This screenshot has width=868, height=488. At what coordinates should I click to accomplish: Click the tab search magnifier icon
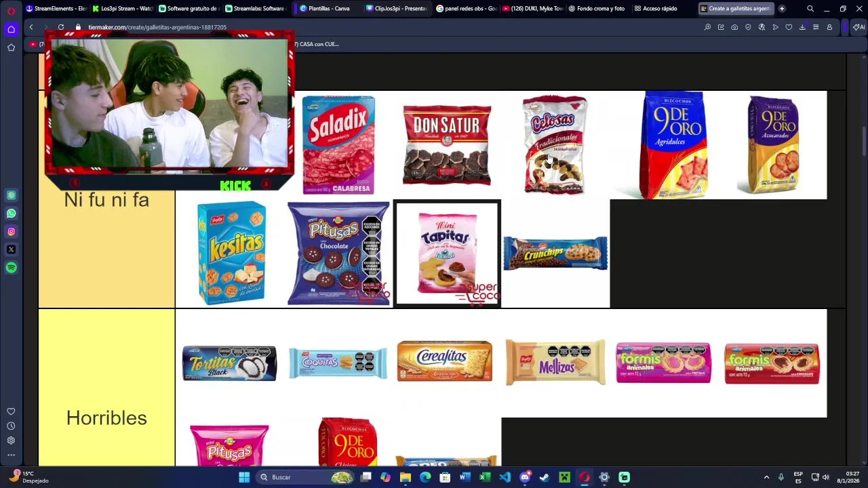(x=810, y=9)
